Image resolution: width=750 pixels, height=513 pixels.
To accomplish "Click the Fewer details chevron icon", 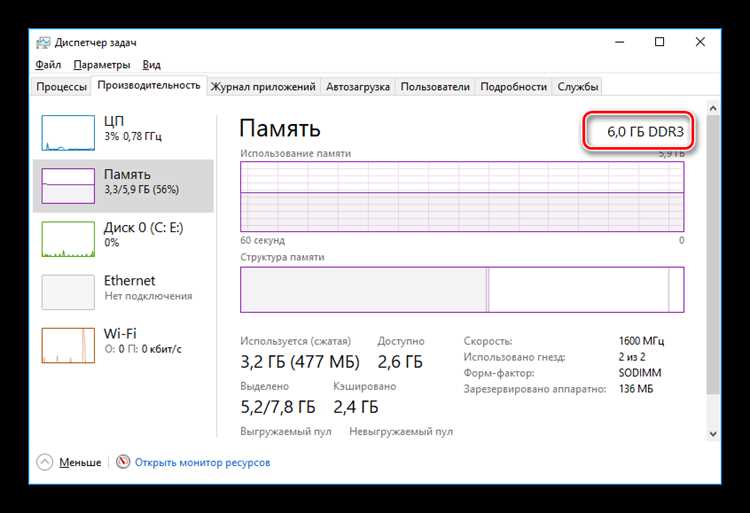I will click(x=44, y=462).
